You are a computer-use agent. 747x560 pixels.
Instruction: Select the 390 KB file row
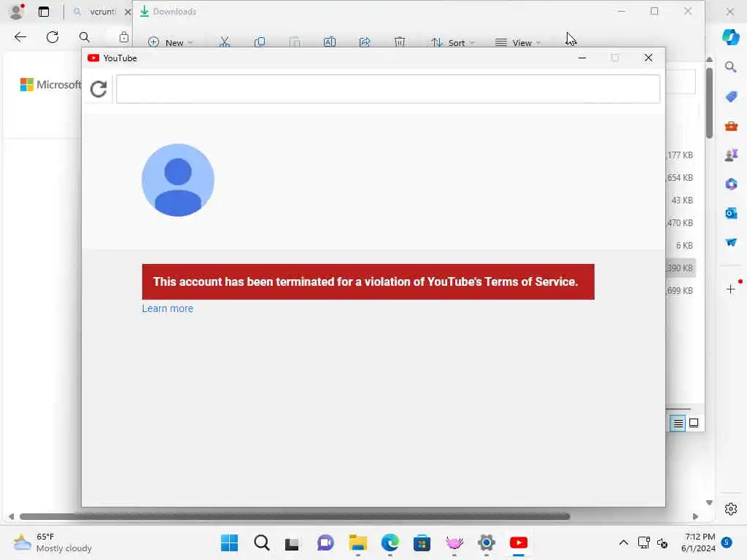(681, 268)
